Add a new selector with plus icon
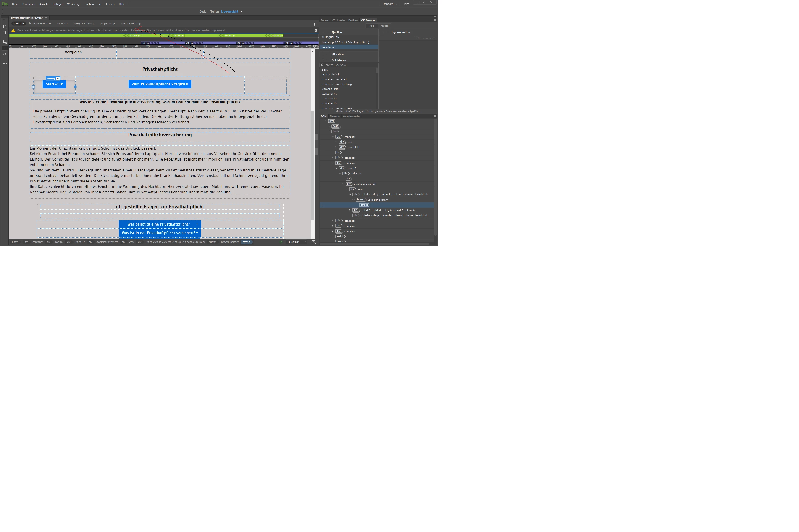 (323, 60)
